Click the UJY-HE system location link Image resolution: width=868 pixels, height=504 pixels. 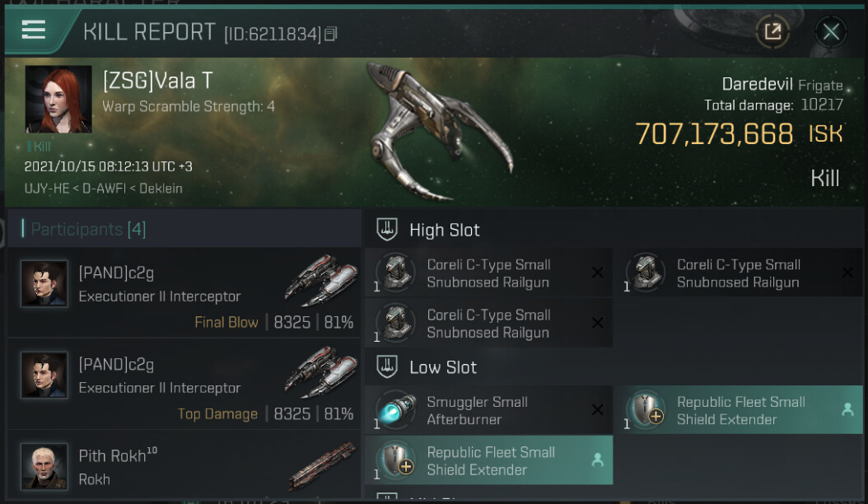pos(47,188)
